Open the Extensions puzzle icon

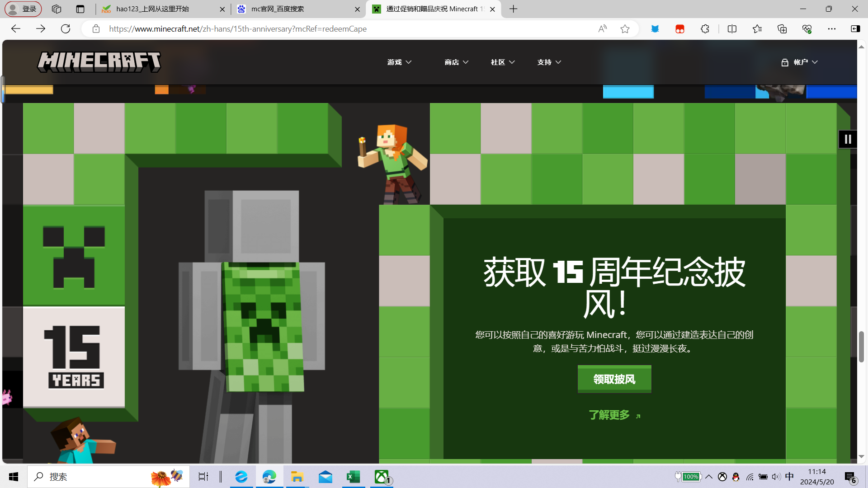click(x=705, y=29)
